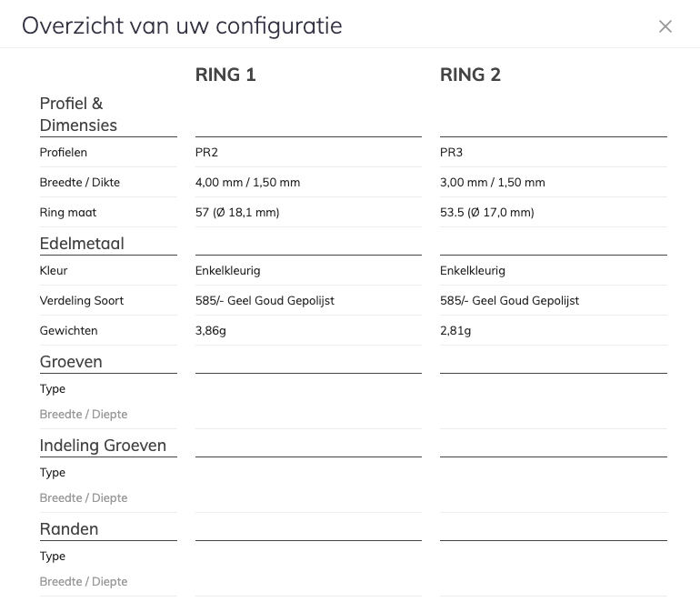The width and height of the screenshot is (700, 602).
Task: Click the 3,86g weight value
Action: [x=211, y=331]
